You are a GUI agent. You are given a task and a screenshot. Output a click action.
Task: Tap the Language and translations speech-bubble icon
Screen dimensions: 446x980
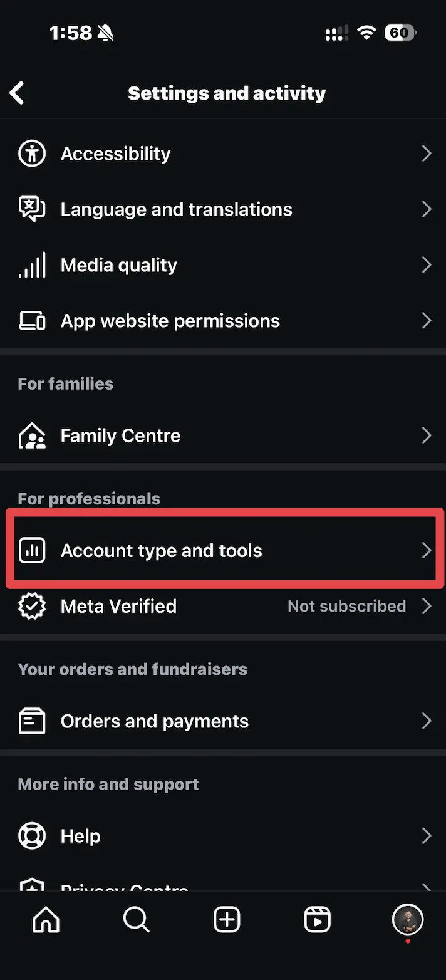pos(32,209)
